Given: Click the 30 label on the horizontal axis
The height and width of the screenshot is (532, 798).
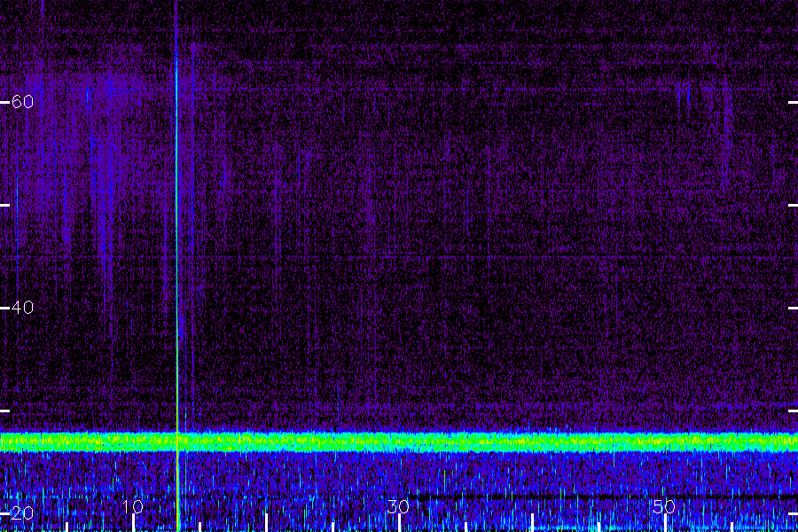Looking at the screenshot, I should click(398, 506).
